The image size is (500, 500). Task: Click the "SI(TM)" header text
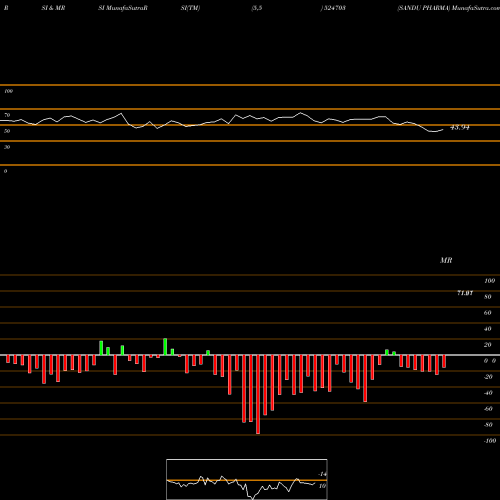[x=190, y=8]
